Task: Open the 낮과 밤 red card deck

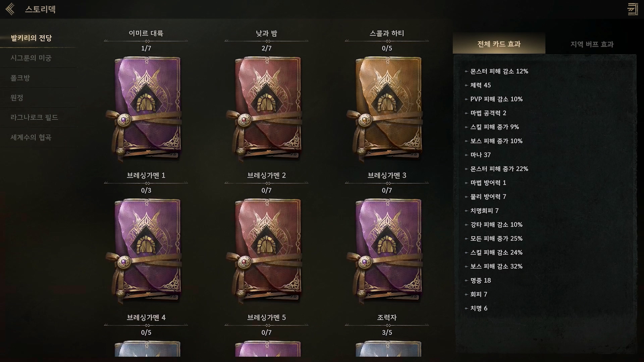Action: (266, 109)
